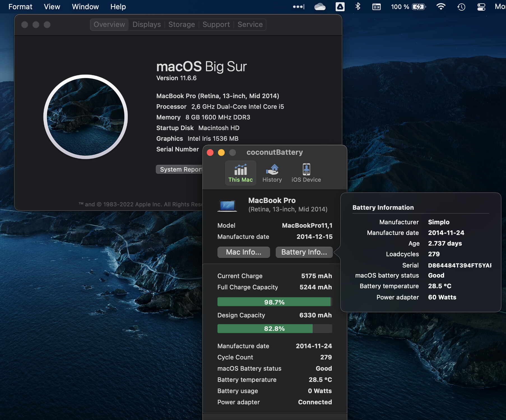The width and height of the screenshot is (506, 420).
Task: Click the Macintosh HD startup disk text
Action: coord(219,128)
